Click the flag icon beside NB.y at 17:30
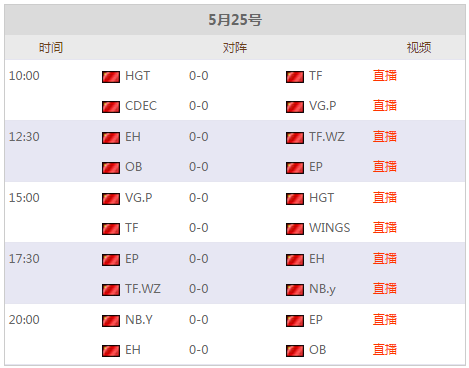The width and height of the screenshot is (469, 368). click(295, 290)
